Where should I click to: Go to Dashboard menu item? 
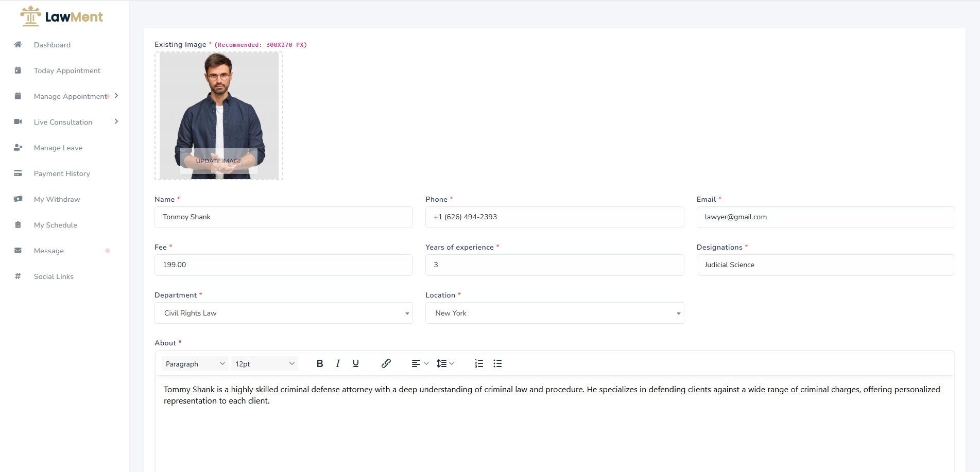tap(52, 45)
